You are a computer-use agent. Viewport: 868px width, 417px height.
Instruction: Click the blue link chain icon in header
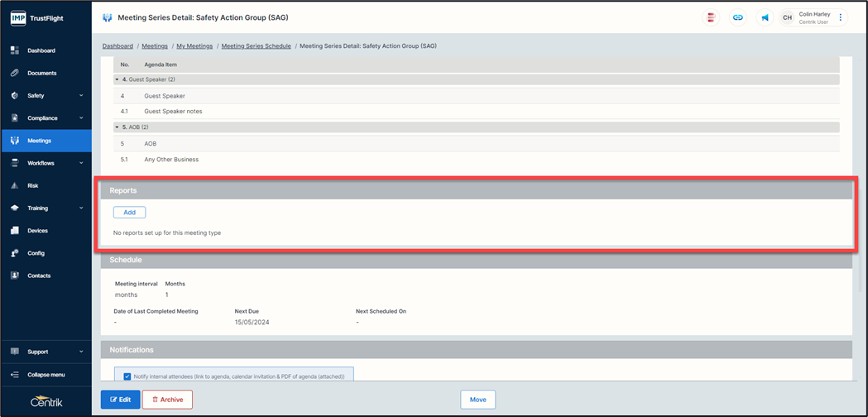point(738,17)
